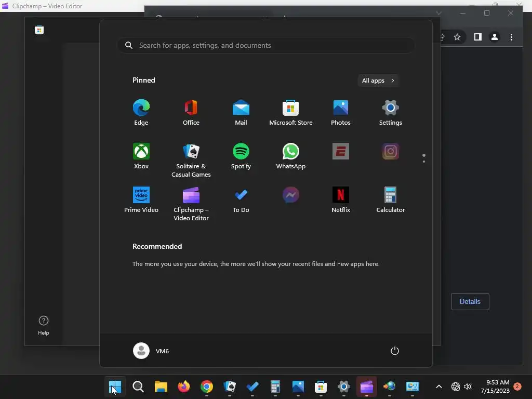Toggle Chrome side panel
This screenshot has width=532, height=399.
coord(478,37)
